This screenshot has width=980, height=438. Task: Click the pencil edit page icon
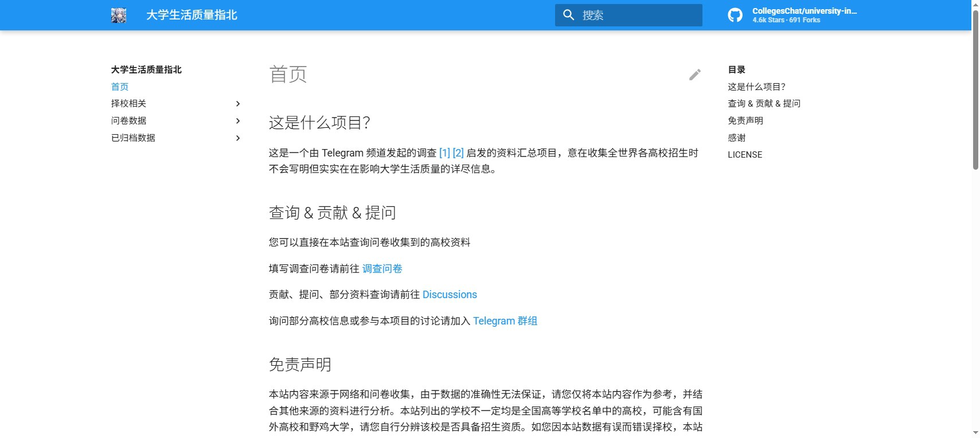[695, 75]
